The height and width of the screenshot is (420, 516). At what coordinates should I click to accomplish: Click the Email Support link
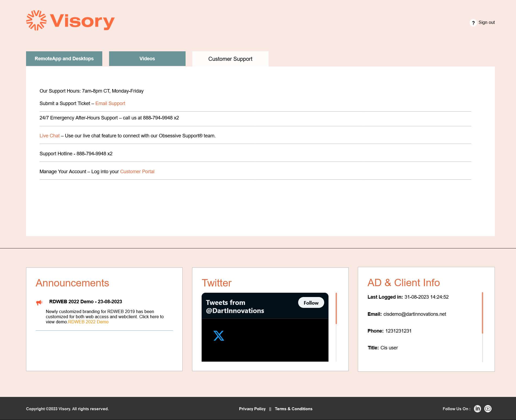pyautogui.click(x=110, y=103)
